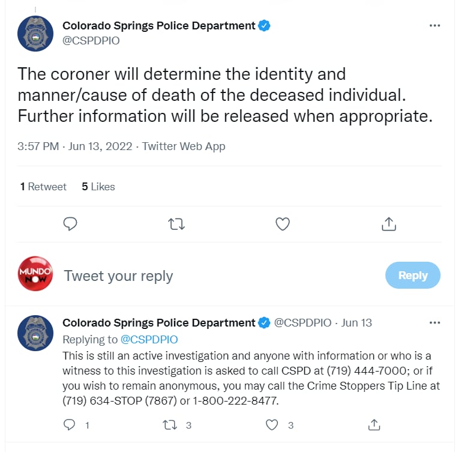The width and height of the screenshot is (476, 452).
Task: Like the active investigation reply tweet
Action: coord(272,424)
